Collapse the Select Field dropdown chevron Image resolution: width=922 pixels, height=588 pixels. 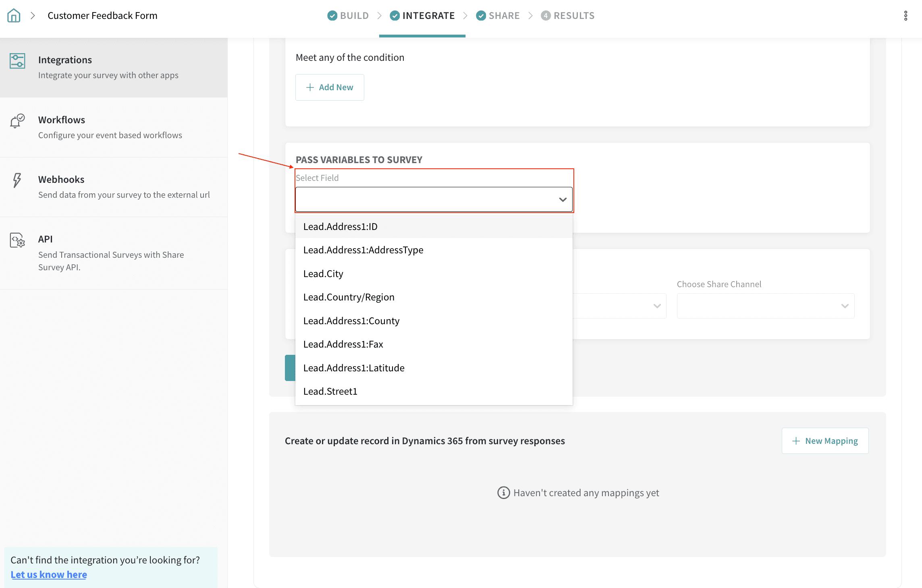[563, 199]
